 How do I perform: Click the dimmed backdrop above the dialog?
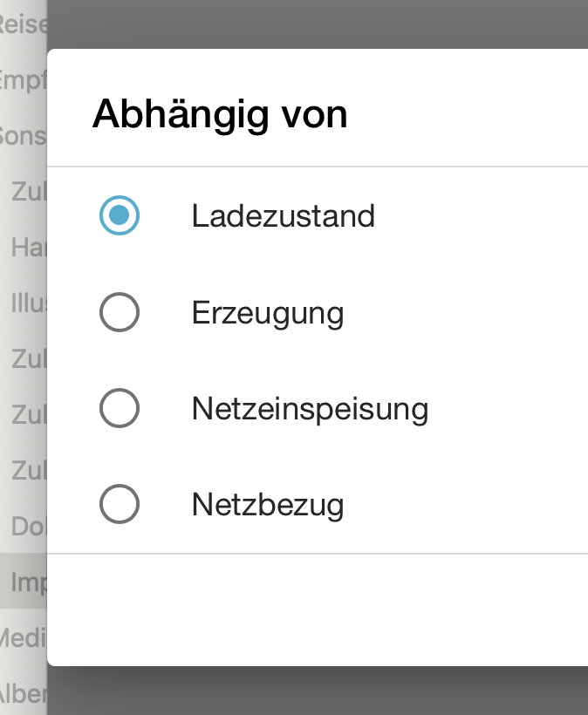314,23
